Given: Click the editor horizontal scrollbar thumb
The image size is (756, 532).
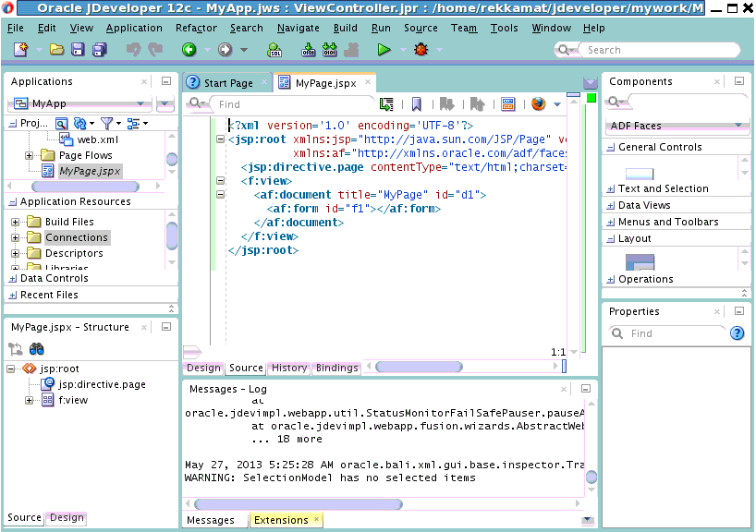Looking at the screenshot, I should tap(419, 367).
